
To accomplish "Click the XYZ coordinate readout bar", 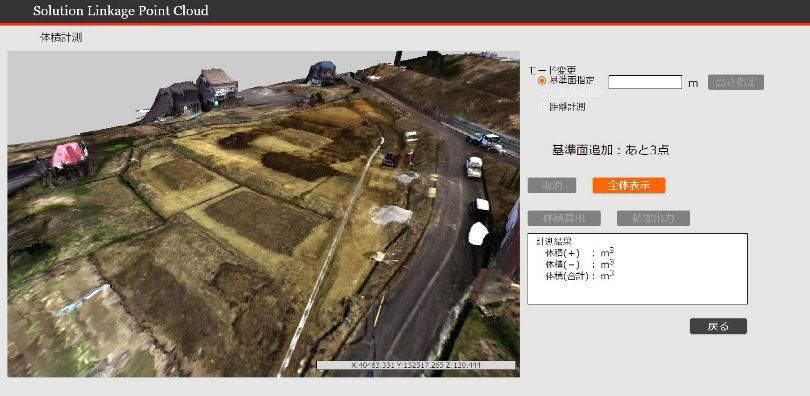I will [x=416, y=365].
